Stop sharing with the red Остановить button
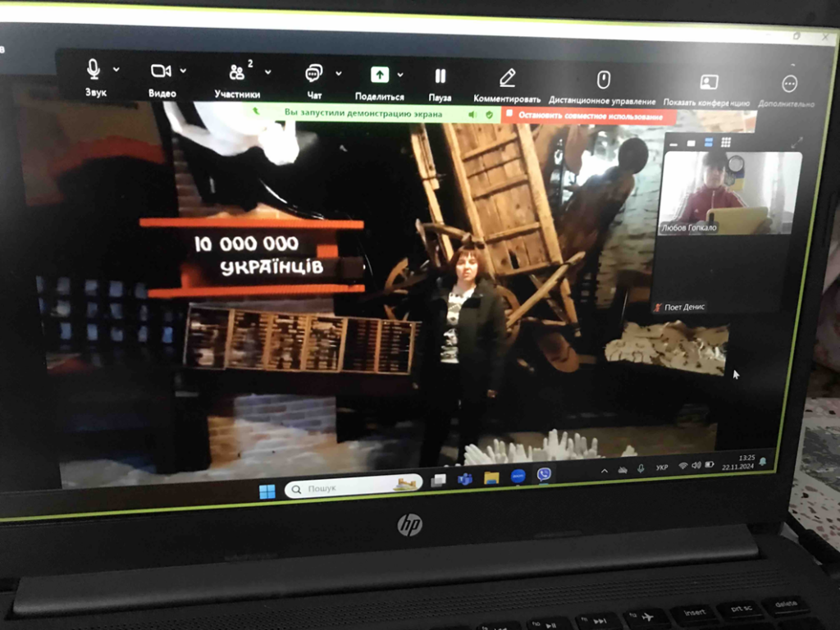 coord(587,116)
